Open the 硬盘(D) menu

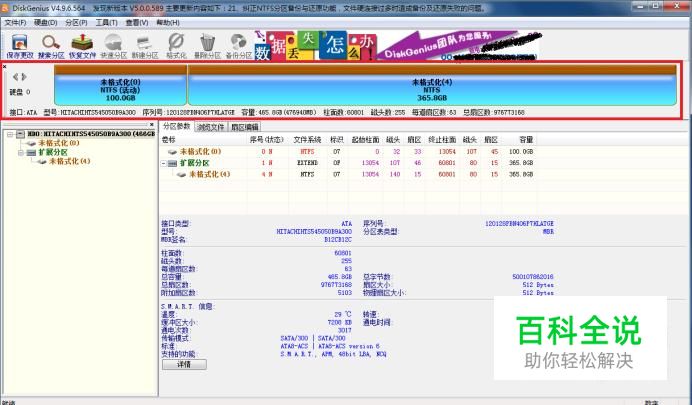tap(45, 22)
